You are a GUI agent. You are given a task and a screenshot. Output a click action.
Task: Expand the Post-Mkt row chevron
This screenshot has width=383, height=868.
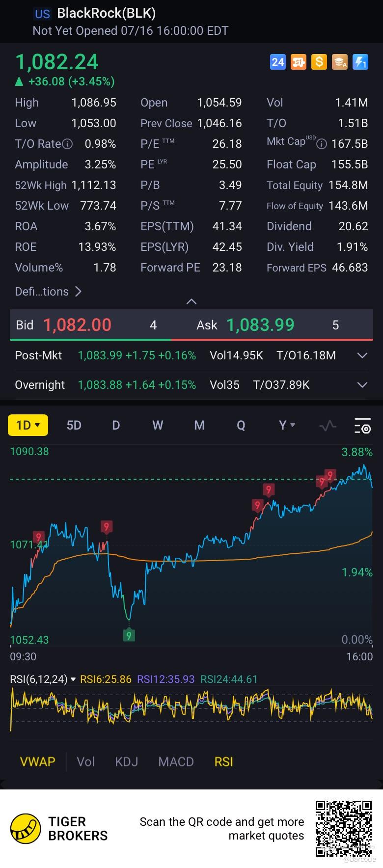362,355
